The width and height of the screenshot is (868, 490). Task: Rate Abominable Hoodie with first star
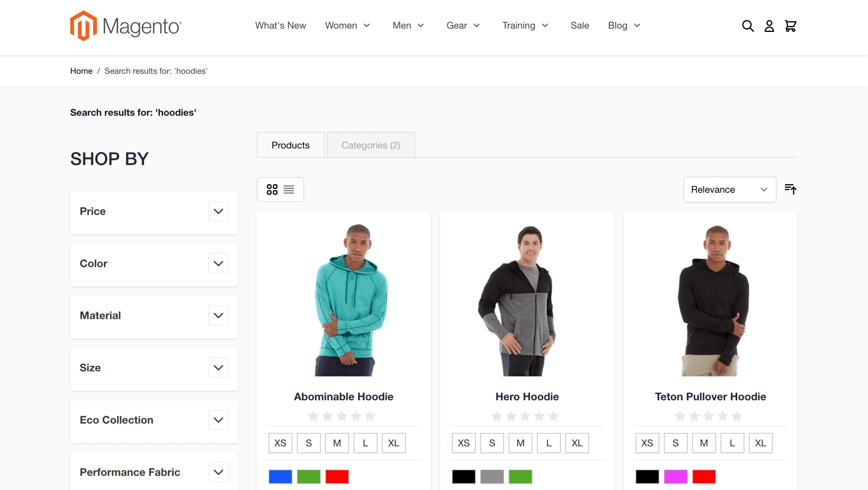pos(314,416)
